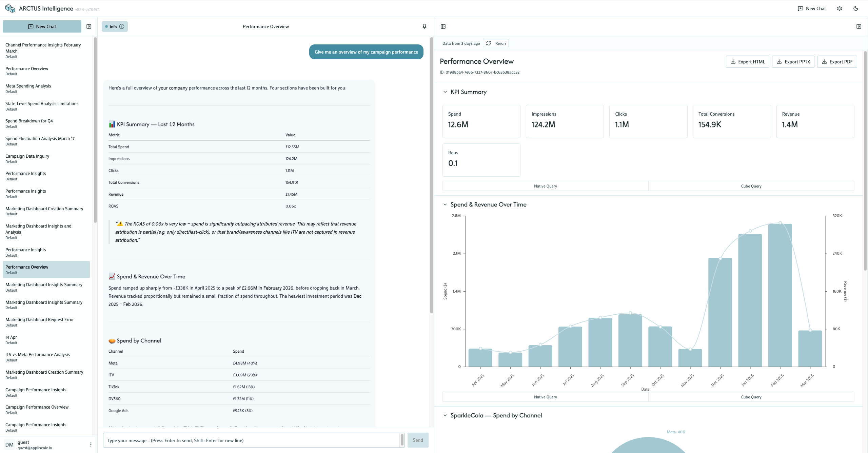868x453 pixels.
Task: Open settings via the gear icon
Action: tap(840, 8)
